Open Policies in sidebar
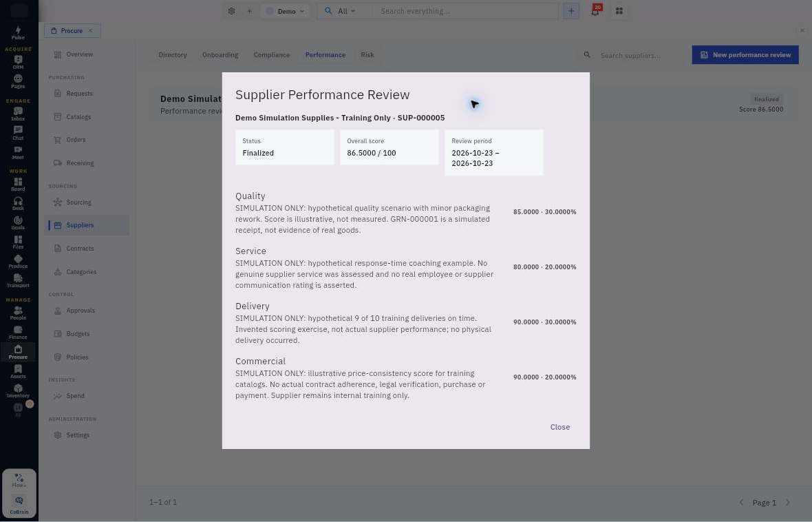Viewport: 812px width, 522px height. tap(87, 357)
